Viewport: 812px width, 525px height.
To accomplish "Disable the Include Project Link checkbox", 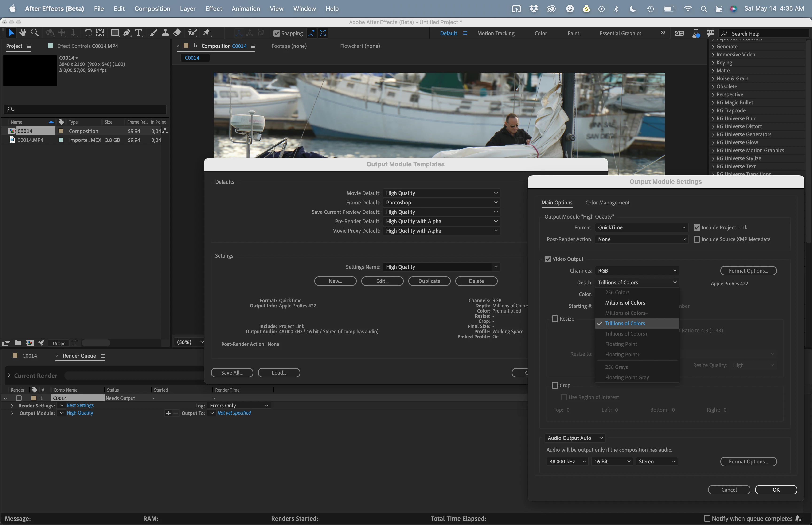I will [696, 227].
